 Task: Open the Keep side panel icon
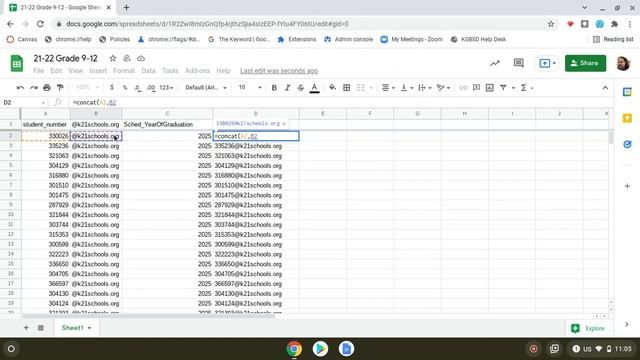[627, 118]
